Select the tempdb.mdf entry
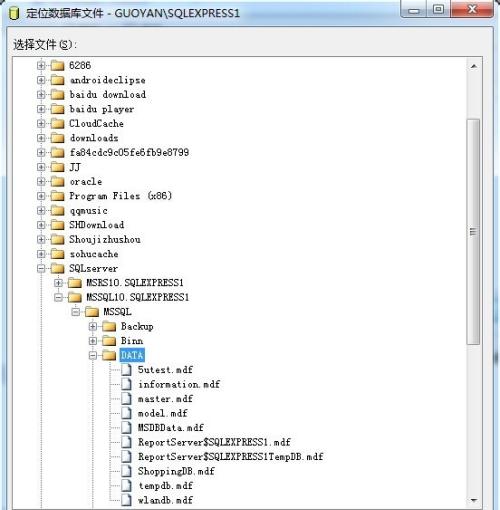 [165, 486]
